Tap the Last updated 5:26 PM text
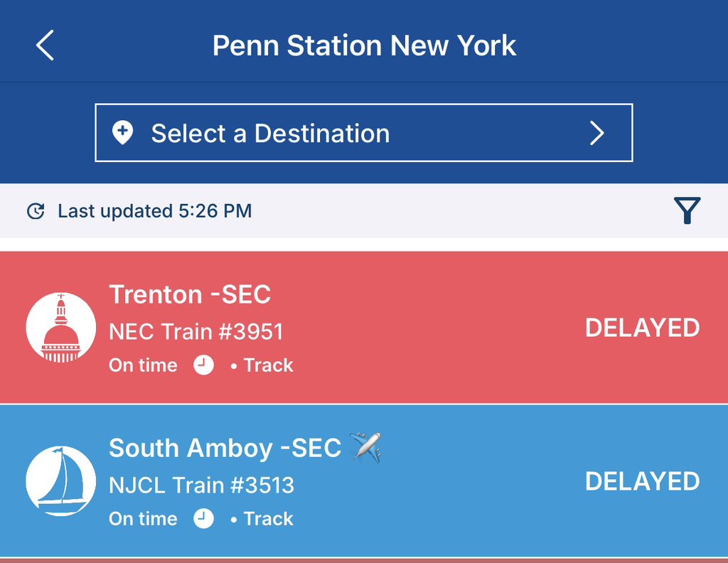Screen dimensions: 728x563 pyautogui.click(x=154, y=211)
